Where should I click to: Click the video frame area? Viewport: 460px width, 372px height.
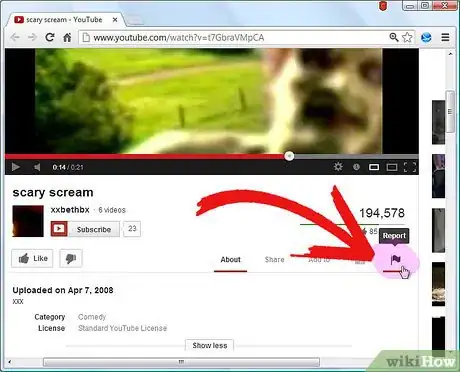click(x=212, y=101)
